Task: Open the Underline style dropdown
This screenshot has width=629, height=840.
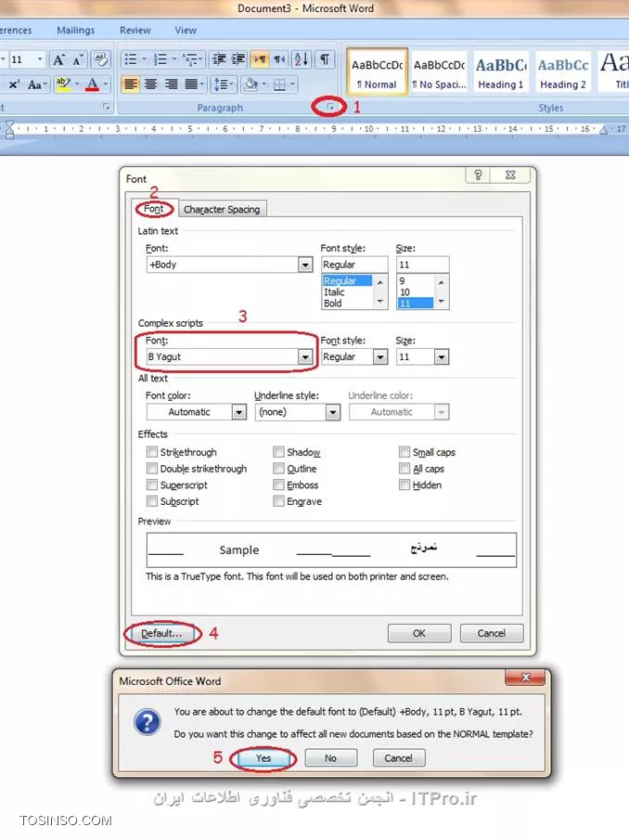Action: click(x=333, y=412)
